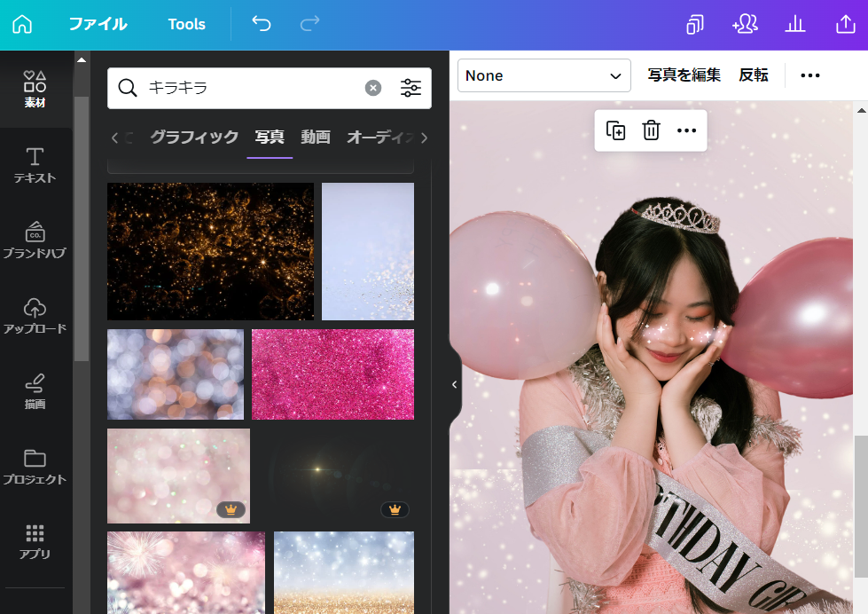Select dark lens flare premium photo
Image resolution: width=868 pixels, height=614 pixels.
(336, 476)
